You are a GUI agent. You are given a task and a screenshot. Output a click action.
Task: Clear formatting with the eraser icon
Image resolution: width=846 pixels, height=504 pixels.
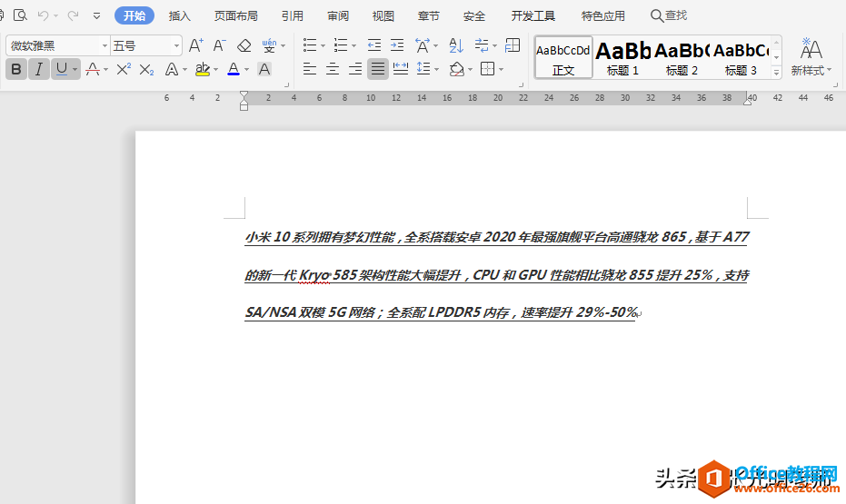point(244,45)
